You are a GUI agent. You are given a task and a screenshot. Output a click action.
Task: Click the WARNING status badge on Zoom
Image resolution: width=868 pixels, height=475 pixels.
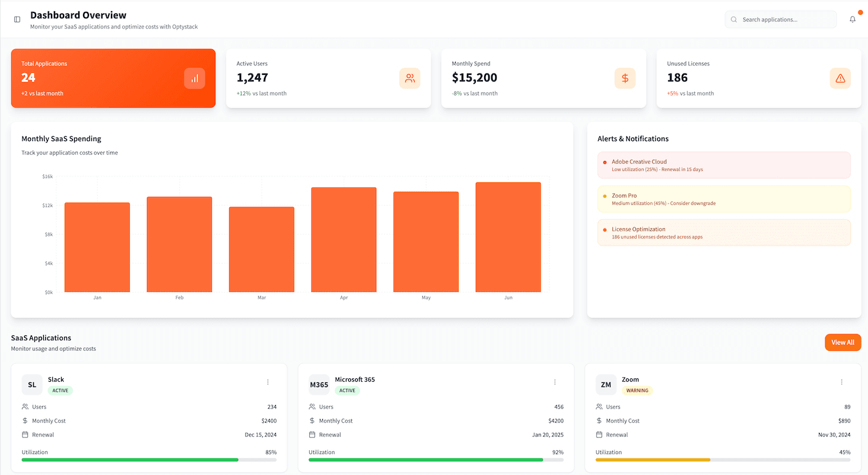tap(637, 390)
